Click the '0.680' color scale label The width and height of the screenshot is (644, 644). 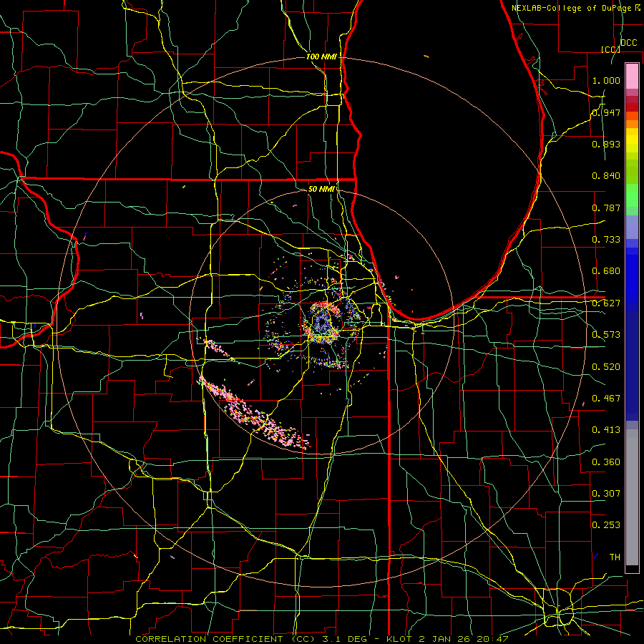coord(606,270)
